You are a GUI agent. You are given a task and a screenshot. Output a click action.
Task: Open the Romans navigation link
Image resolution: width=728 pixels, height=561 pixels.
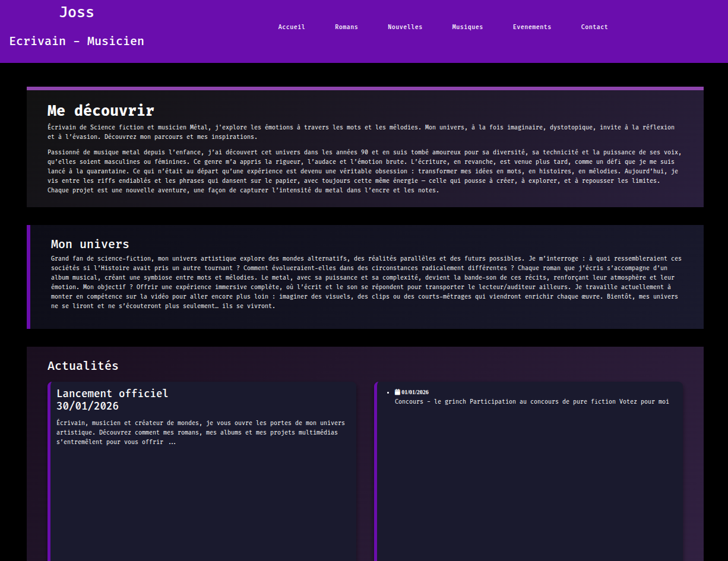(346, 27)
